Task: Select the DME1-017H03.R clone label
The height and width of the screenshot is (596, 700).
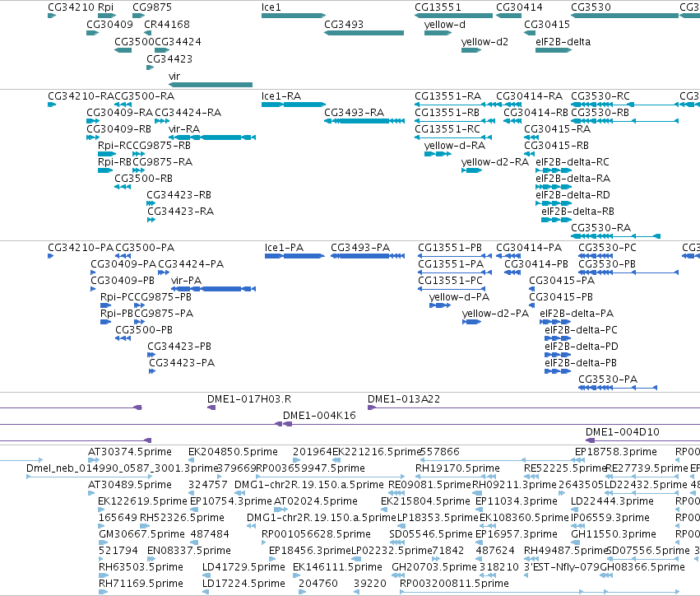Action: point(249,399)
